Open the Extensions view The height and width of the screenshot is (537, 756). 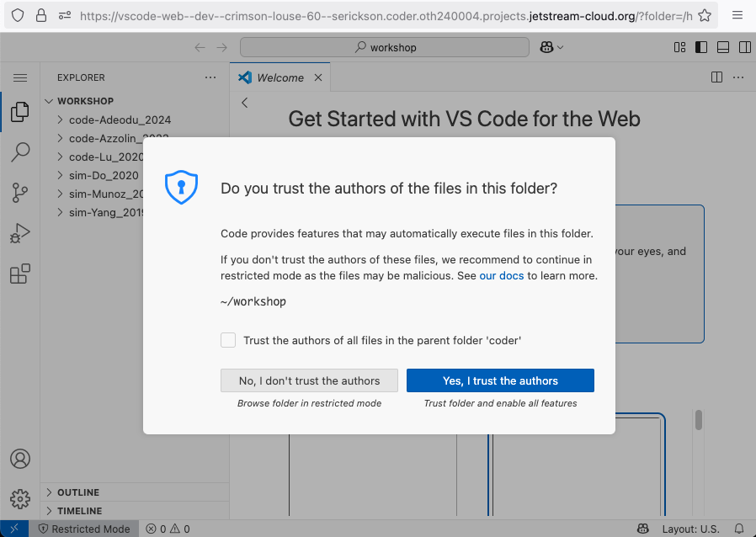point(20,274)
